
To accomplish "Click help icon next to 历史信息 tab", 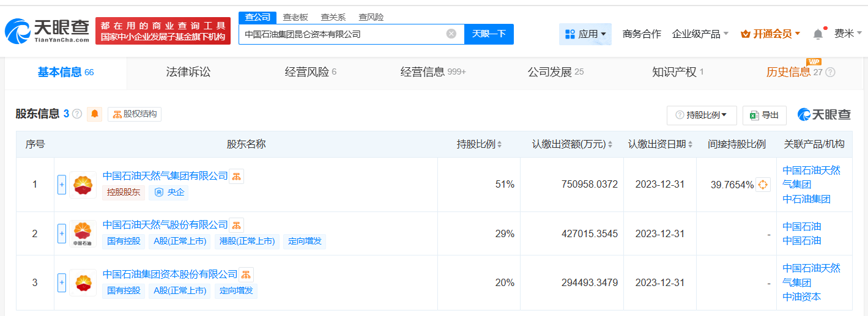I will (x=830, y=72).
